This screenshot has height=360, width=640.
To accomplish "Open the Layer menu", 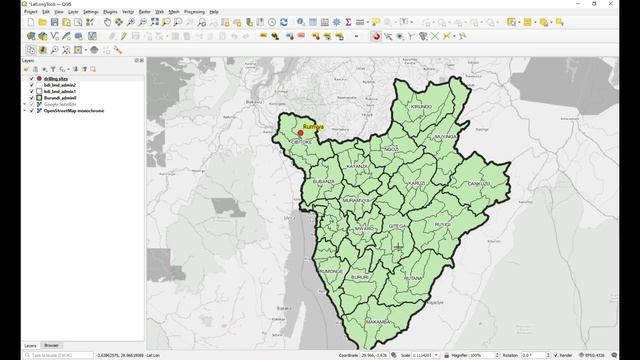I will click(x=73, y=12).
